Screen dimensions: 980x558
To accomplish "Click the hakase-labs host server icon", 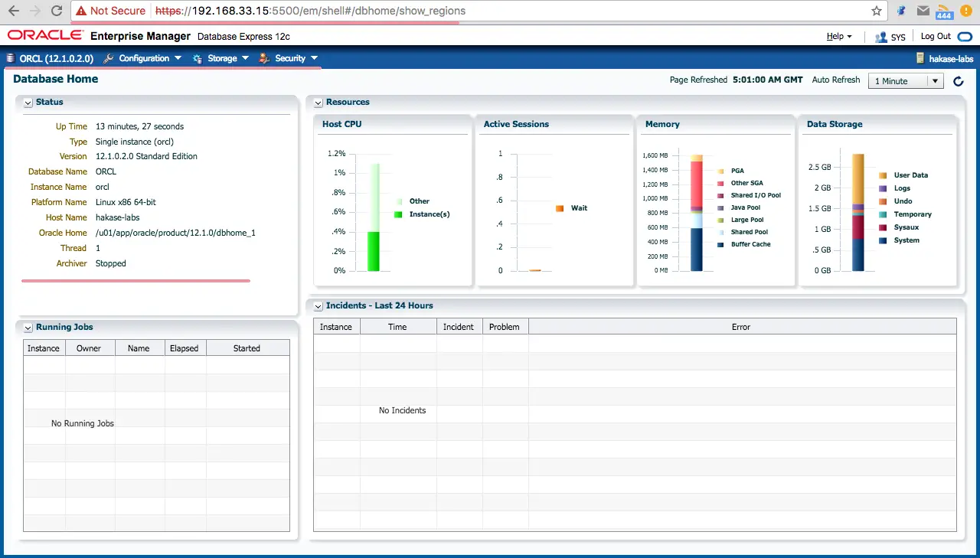I will (x=920, y=58).
